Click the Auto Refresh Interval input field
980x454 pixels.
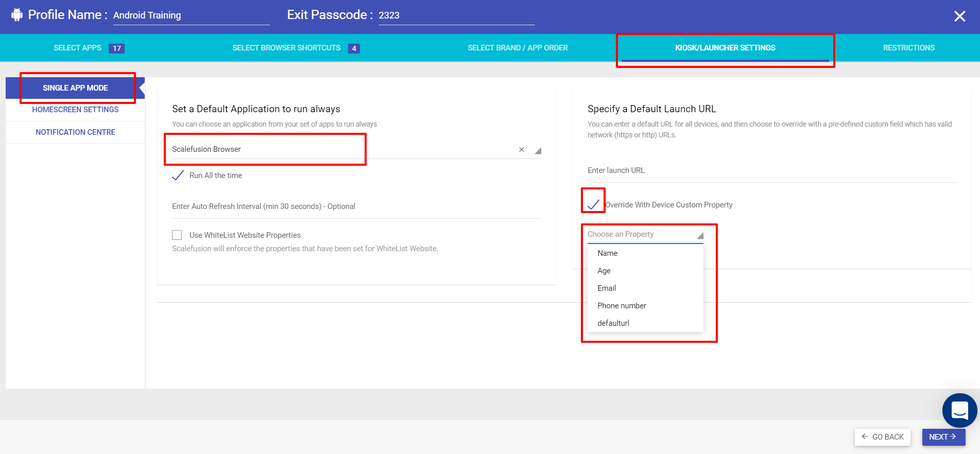pos(356,207)
